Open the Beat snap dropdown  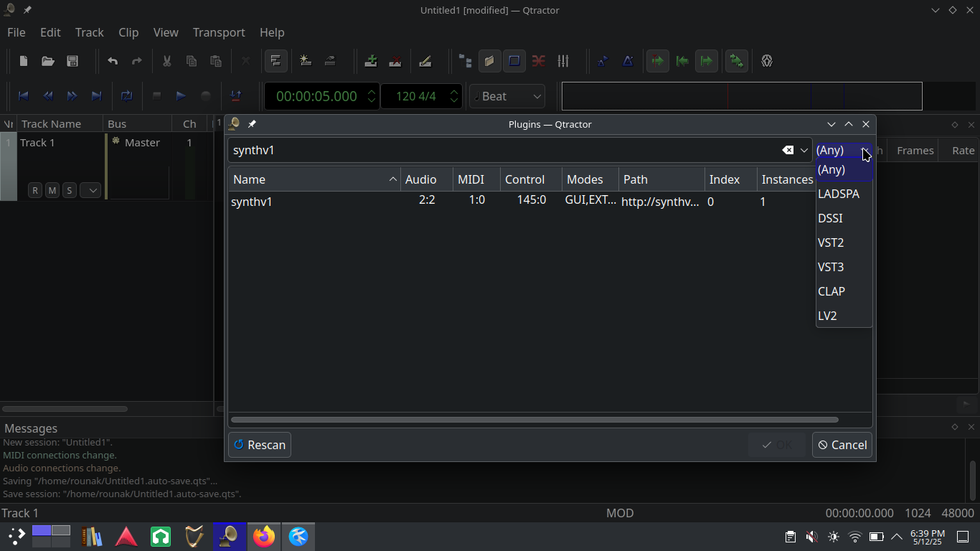click(x=507, y=96)
